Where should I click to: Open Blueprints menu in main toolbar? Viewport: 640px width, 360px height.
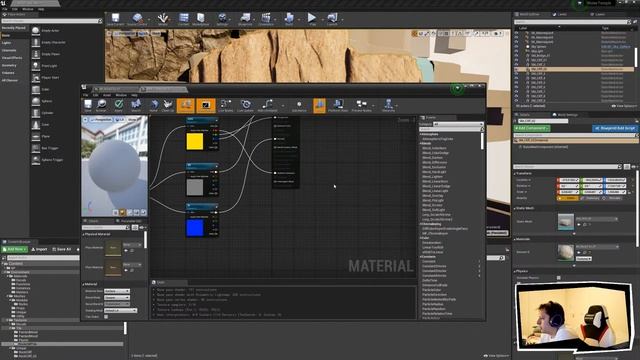245,19
